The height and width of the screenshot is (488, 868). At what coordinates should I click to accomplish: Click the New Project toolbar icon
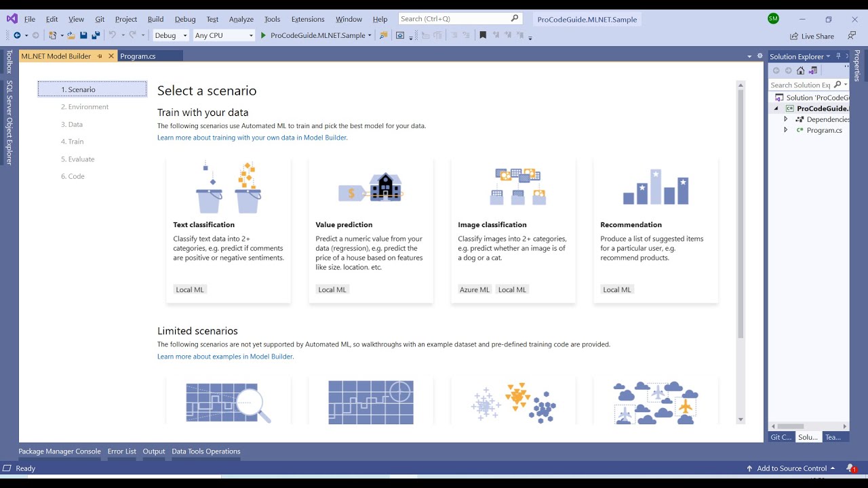pos(52,35)
